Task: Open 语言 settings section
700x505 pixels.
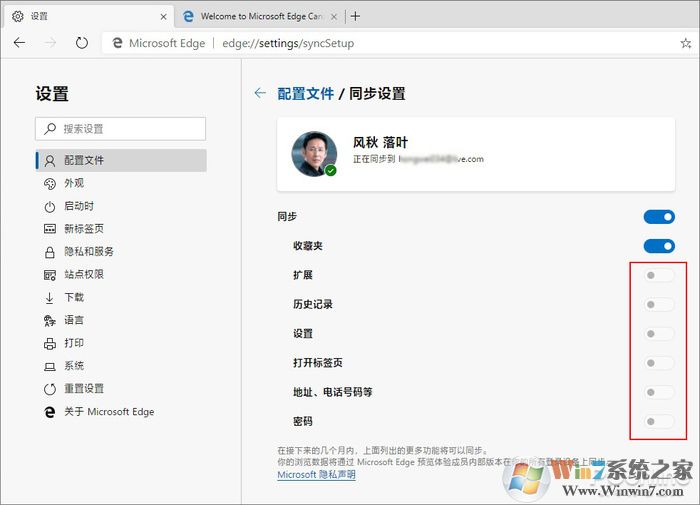Action: click(x=121, y=321)
